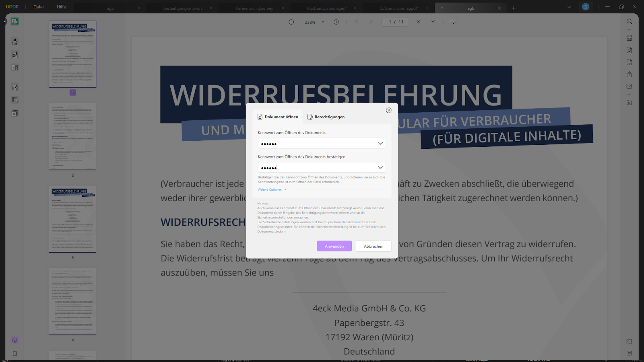Viewport: 644px width, 362px height.
Task: Open the Reader mode icon in left sidebar
Action: 15,21
